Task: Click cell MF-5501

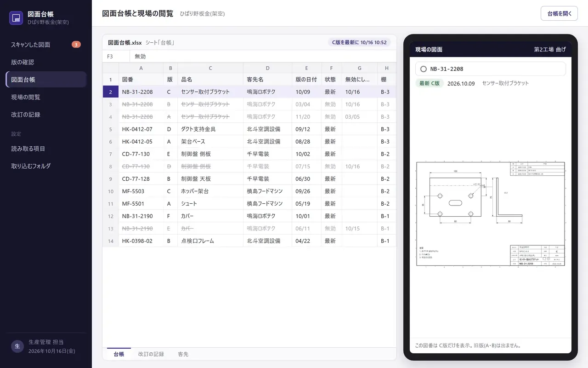Action: (141, 204)
